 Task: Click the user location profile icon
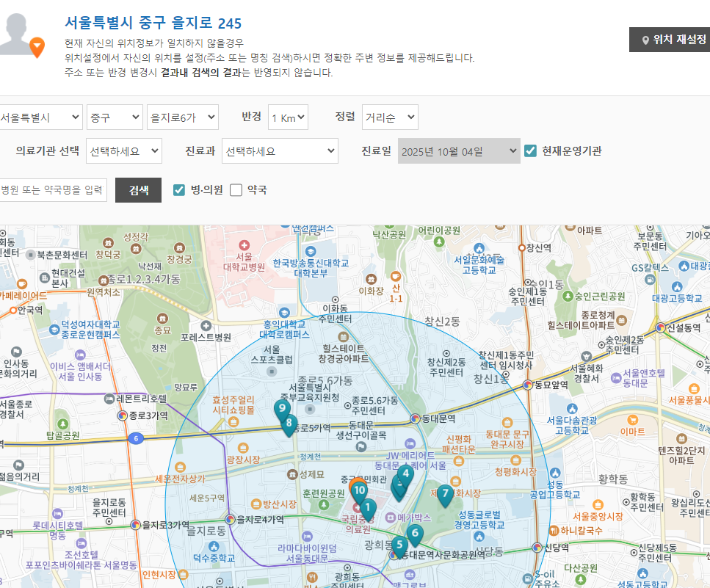point(22,35)
